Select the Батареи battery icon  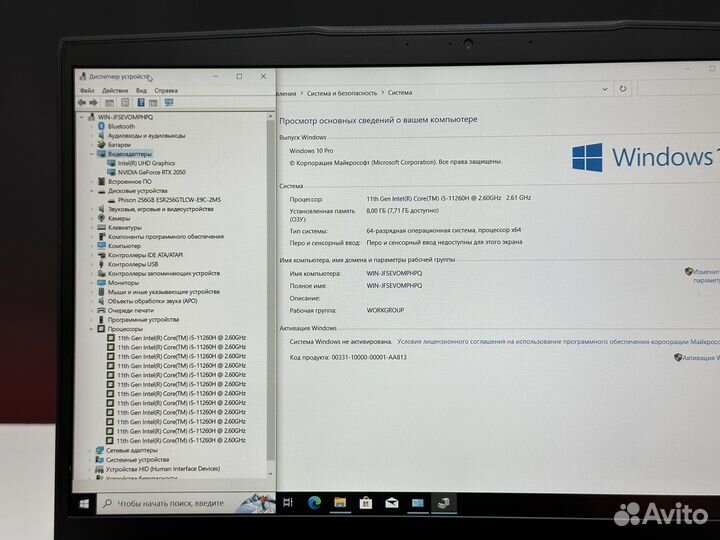(101, 144)
